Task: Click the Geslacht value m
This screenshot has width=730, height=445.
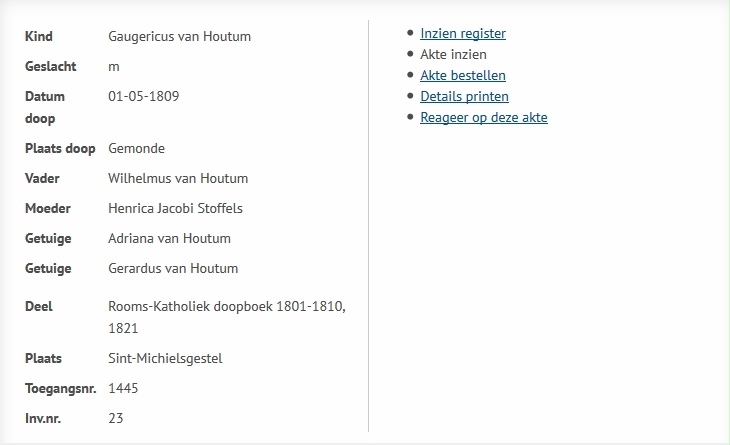Action: (114, 67)
